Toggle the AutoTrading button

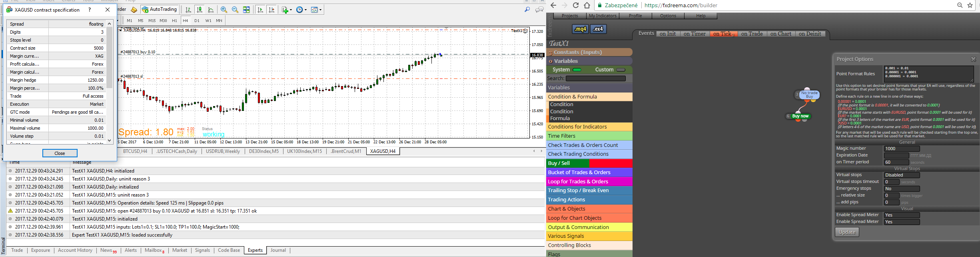(x=160, y=9)
